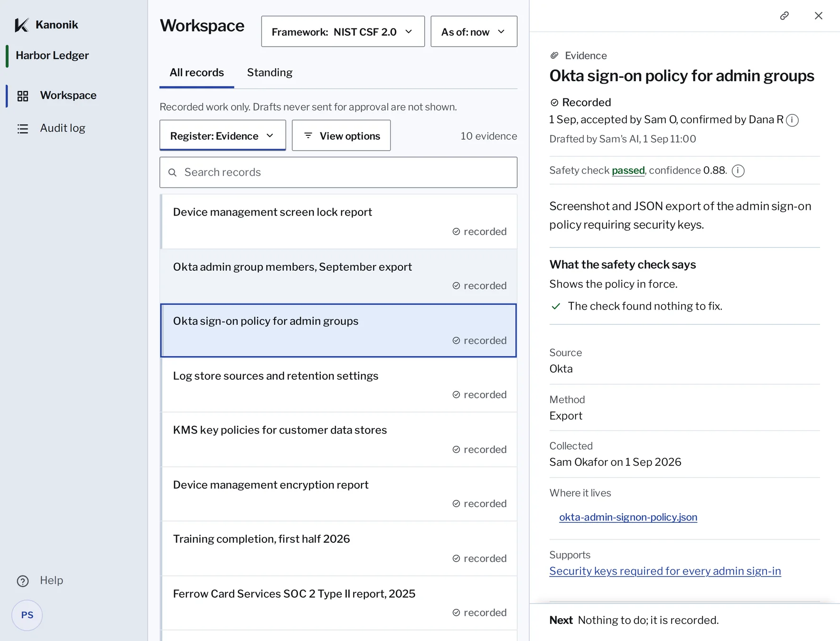Open the PS user avatar menu
840x641 pixels.
(27, 615)
